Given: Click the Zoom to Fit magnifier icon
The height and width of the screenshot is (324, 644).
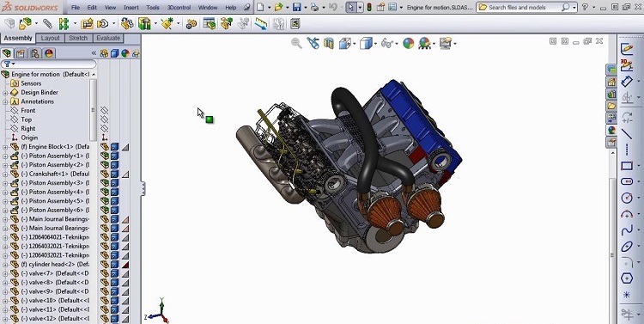Looking at the screenshot, I should pyautogui.click(x=296, y=43).
